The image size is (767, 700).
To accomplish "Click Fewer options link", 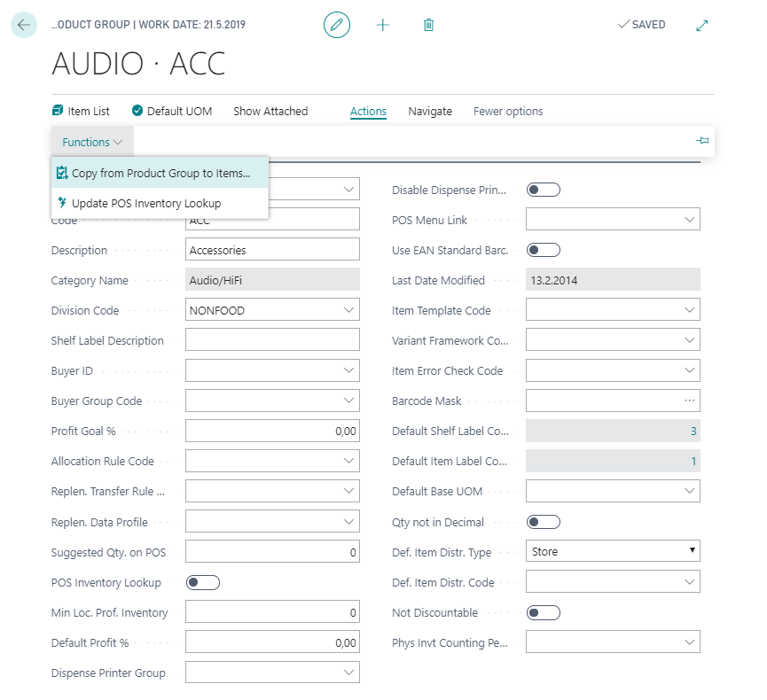I will click(508, 111).
